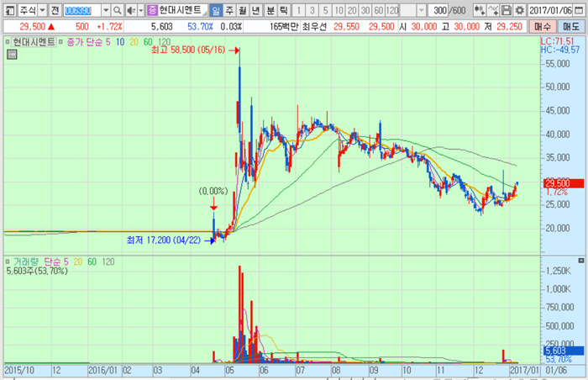The image size is (588, 380).
Task: Expand the dropdown next to the speaker icon
Action: coord(139,10)
